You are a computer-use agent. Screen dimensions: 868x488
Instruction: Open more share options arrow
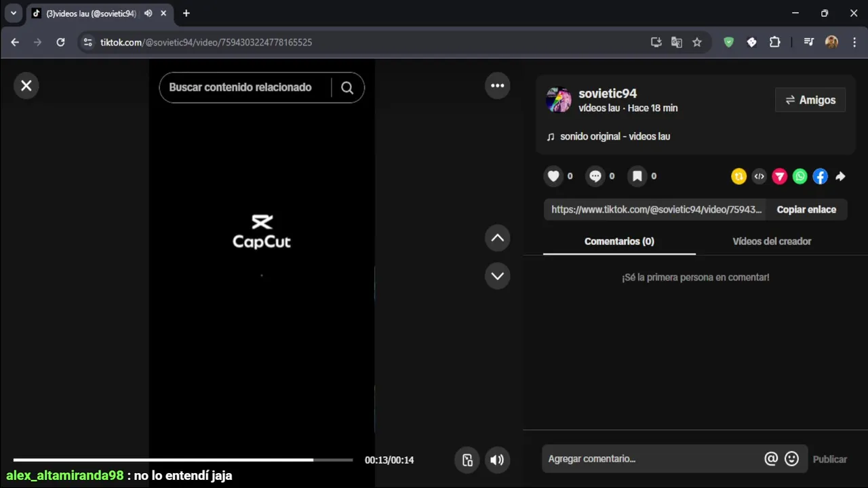tap(840, 176)
